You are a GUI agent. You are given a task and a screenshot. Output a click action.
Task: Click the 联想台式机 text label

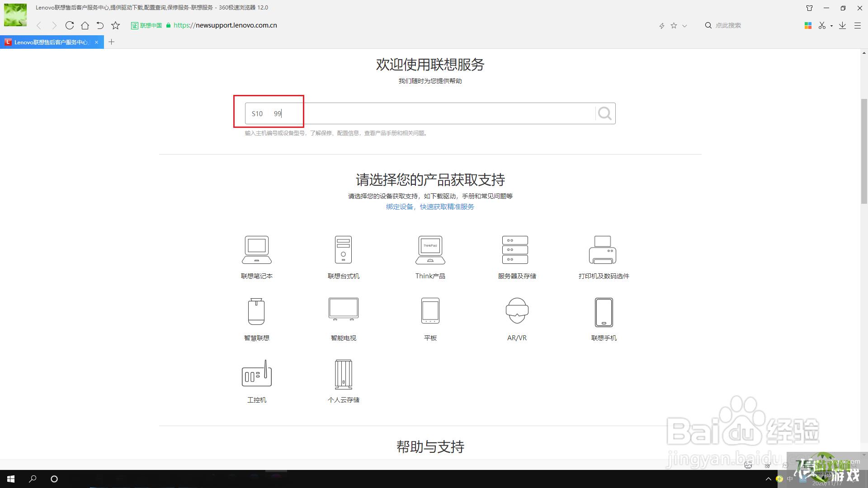pos(344,276)
